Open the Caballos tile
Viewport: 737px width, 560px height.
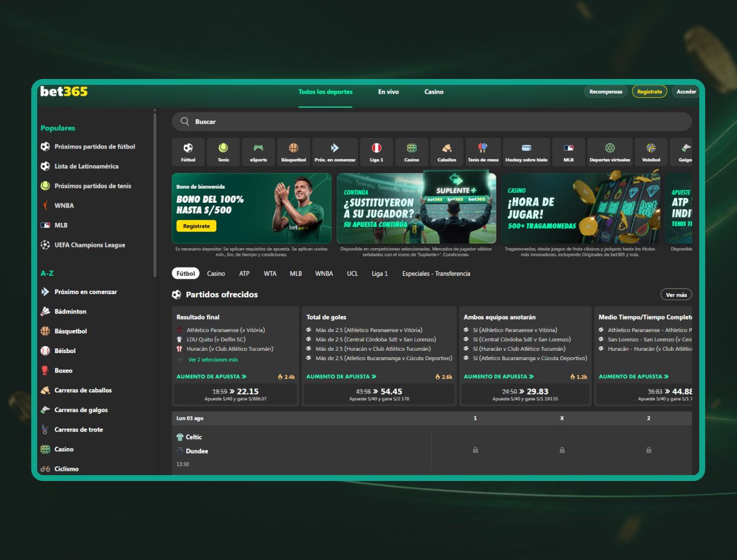pyautogui.click(x=447, y=152)
